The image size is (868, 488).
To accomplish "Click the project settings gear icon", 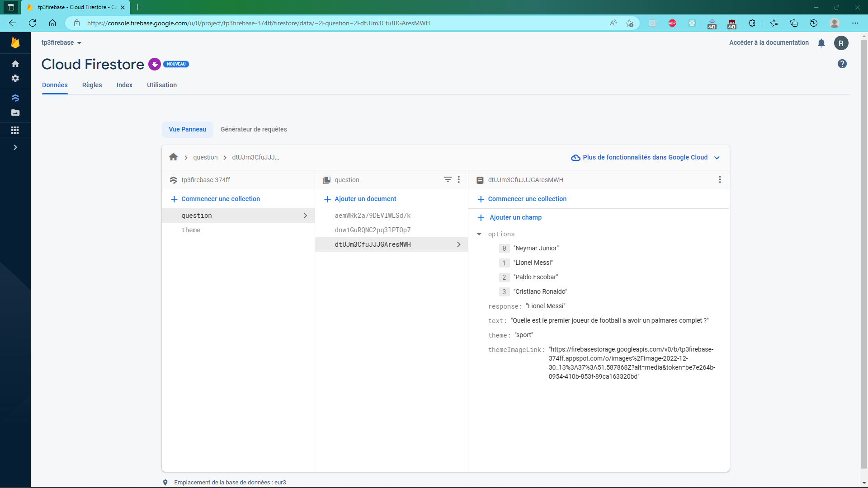I will (x=15, y=78).
